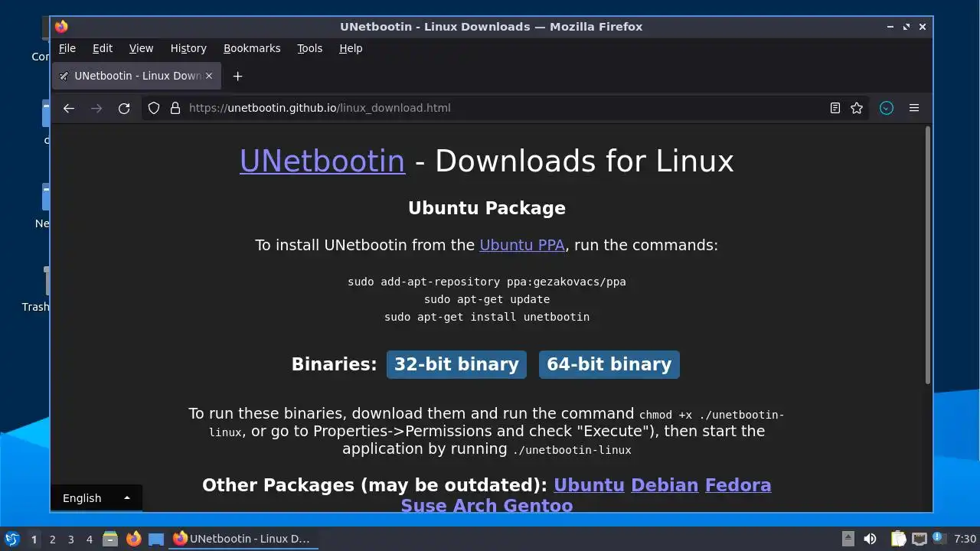This screenshot has width=980, height=551.
Task: Open the Firefox hamburger application menu
Action: (x=914, y=108)
